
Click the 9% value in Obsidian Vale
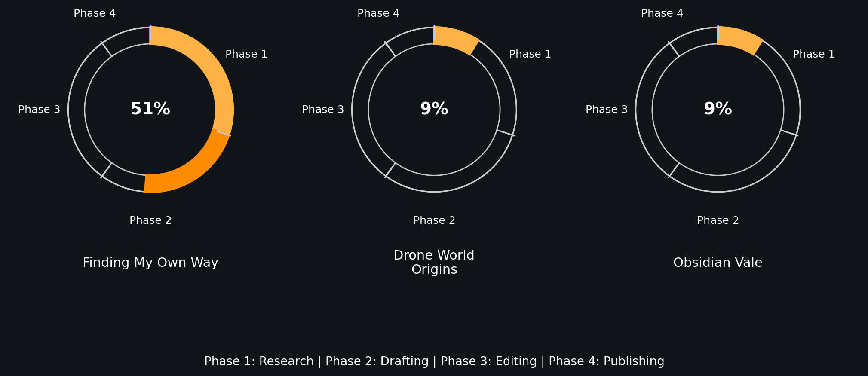pyautogui.click(x=718, y=109)
